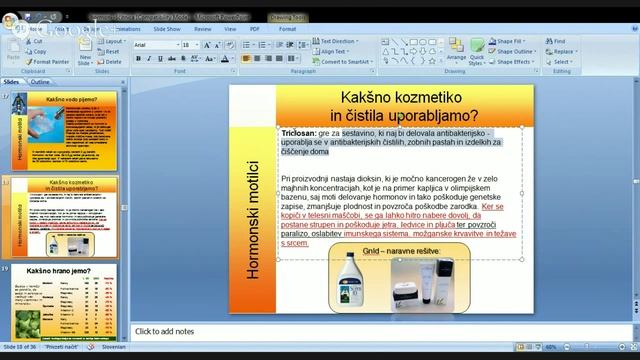
Task: Expand the Layout dropdown
Action: [x=112, y=41]
